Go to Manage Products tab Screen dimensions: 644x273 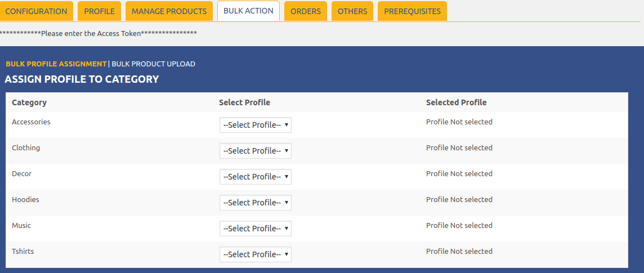click(x=169, y=11)
